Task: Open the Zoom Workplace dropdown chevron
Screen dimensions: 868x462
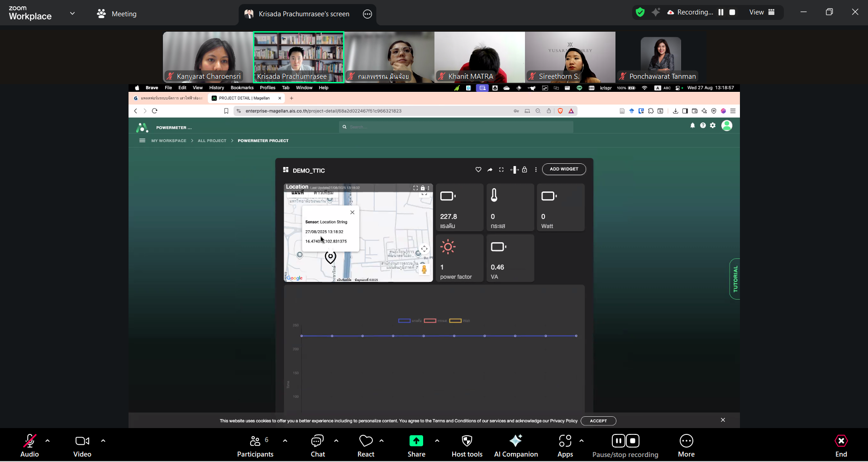Action: coord(72,14)
